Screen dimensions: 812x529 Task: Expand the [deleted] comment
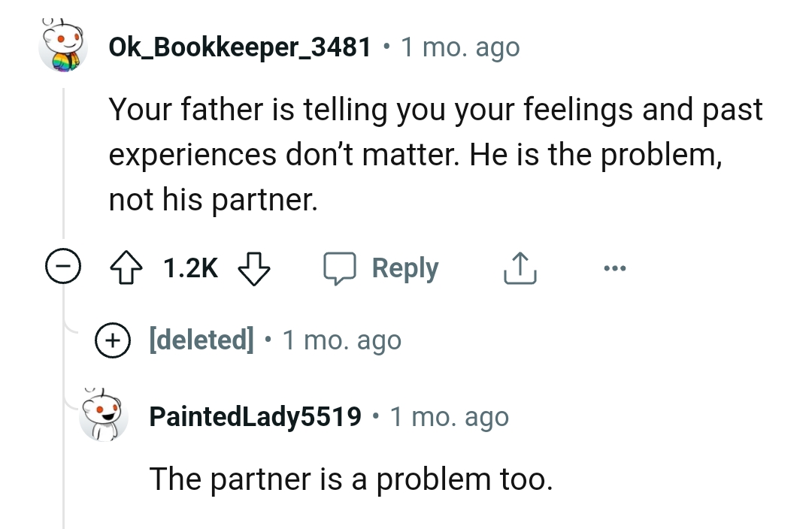tap(112, 340)
